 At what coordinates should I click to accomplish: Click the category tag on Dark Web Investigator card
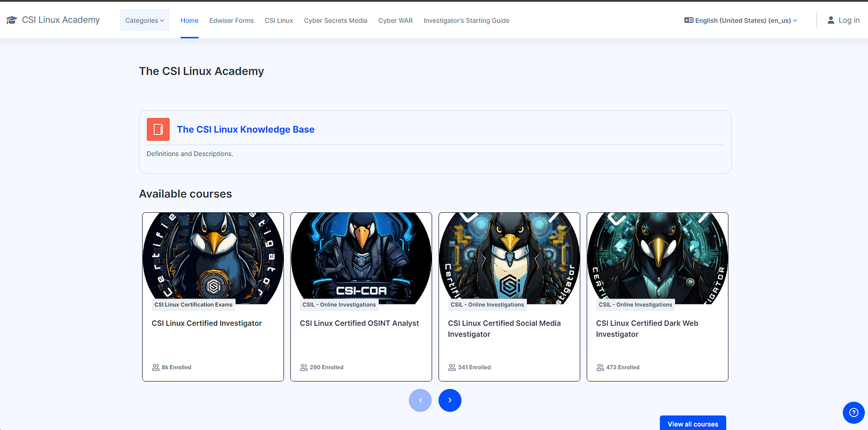pos(635,305)
